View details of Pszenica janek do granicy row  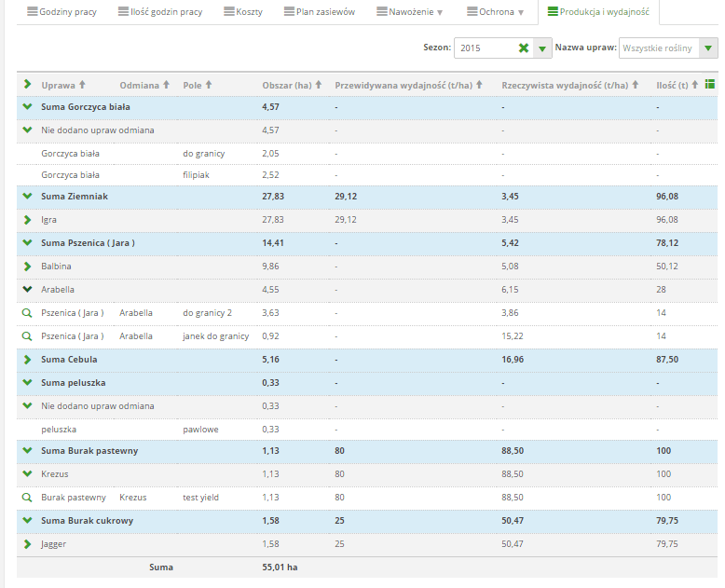(x=27, y=336)
